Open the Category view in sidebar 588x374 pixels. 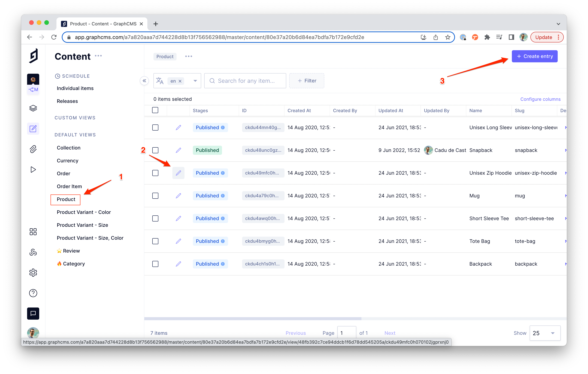click(74, 264)
